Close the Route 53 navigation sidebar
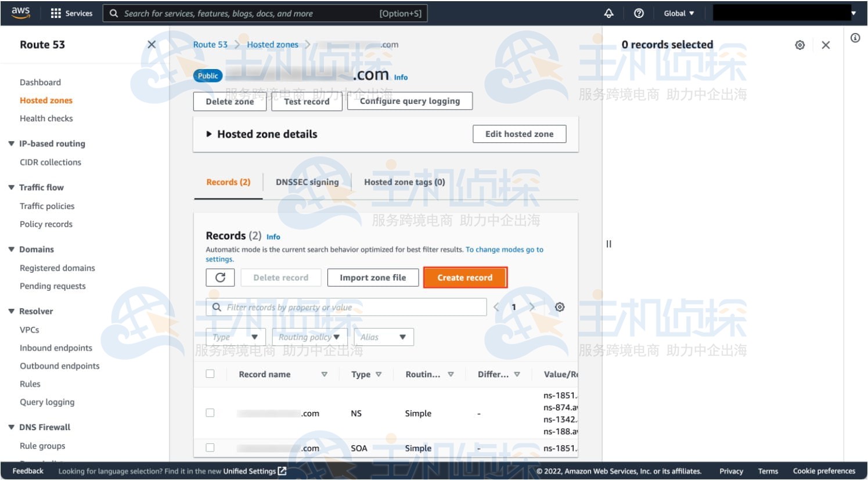 (x=152, y=45)
